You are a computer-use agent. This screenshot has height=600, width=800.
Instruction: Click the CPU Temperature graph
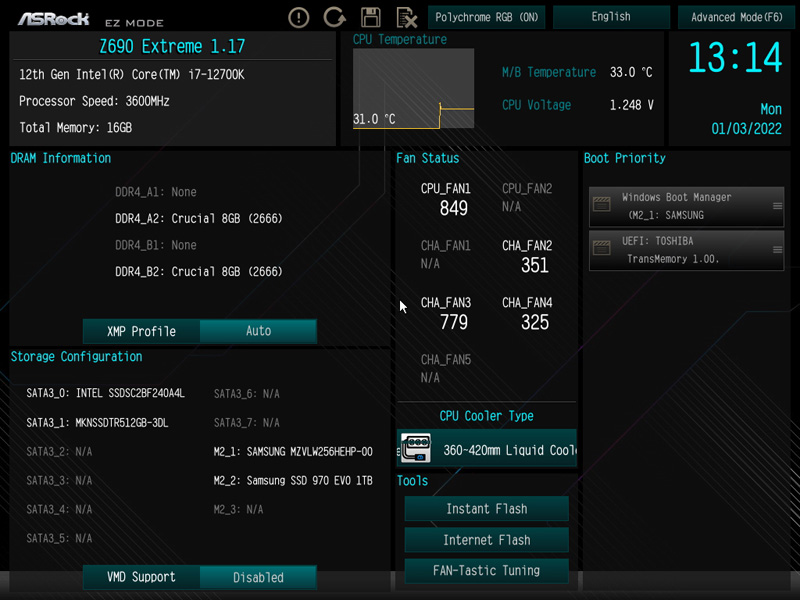pyautogui.click(x=413, y=88)
